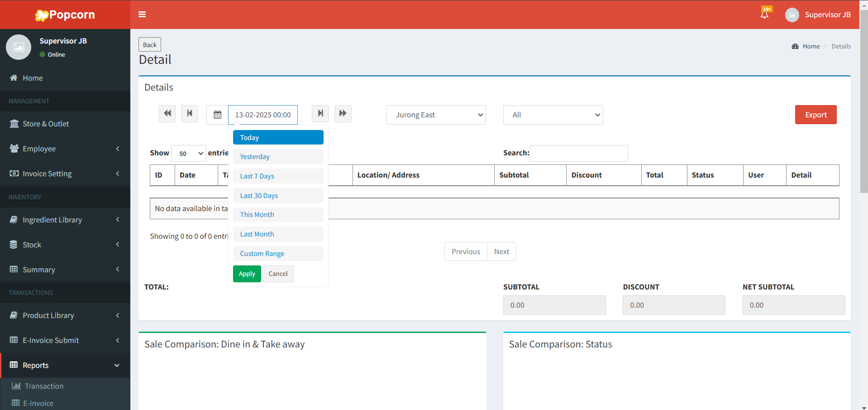
Task: Click the red Export button
Action: tap(816, 115)
